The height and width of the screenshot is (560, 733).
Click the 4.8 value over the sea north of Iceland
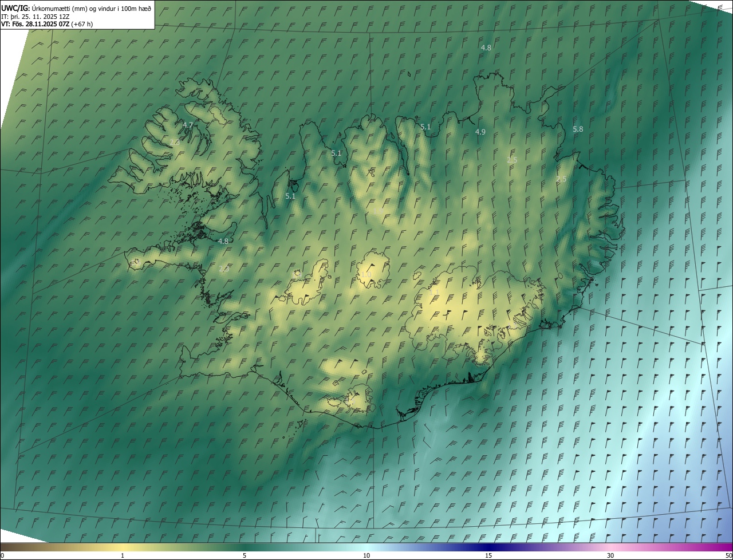pyautogui.click(x=486, y=48)
